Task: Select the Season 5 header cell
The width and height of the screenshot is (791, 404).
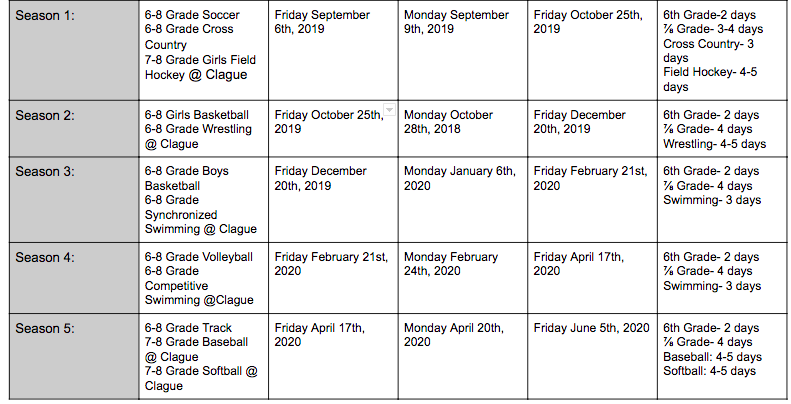Action: click(74, 357)
